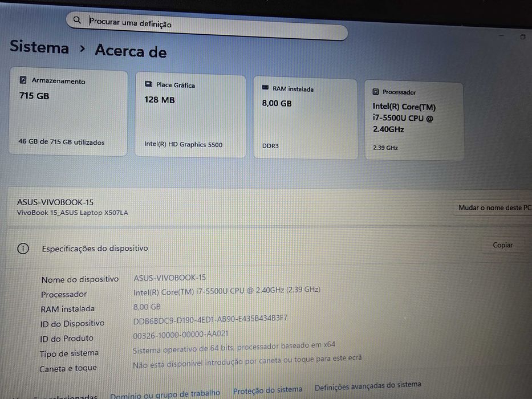Click the Placa Gráfica icon

[148, 84]
